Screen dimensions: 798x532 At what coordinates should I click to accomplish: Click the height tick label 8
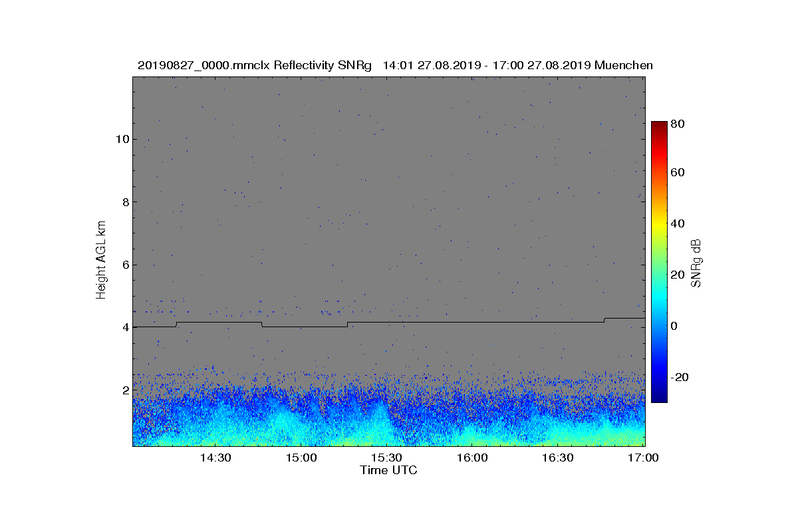coord(125,201)
